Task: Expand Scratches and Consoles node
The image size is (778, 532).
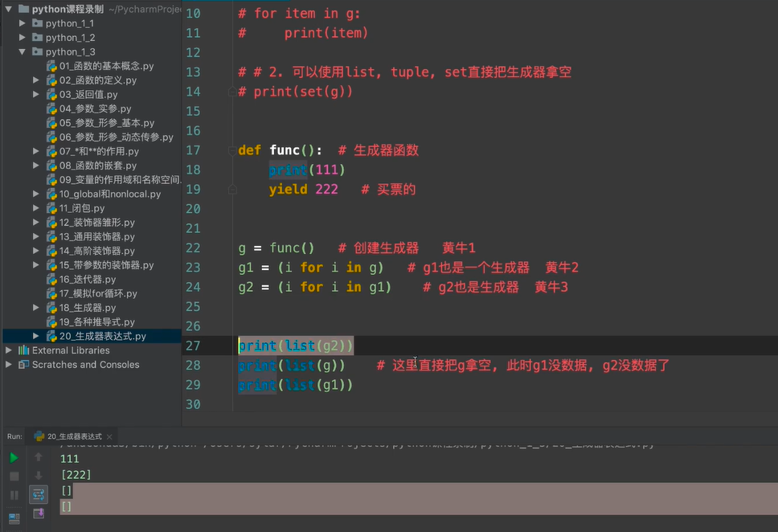Action: pyautogui.click(x=8, y=364)
